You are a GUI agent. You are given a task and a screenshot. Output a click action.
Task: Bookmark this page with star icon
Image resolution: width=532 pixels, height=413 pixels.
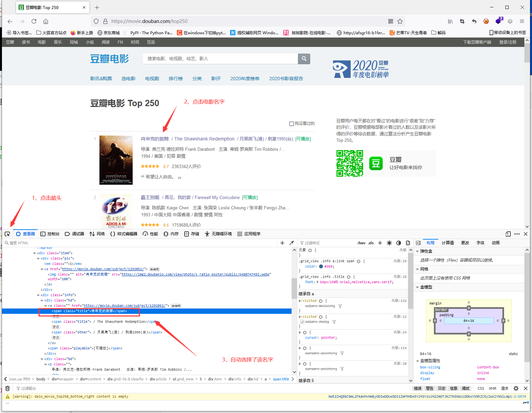pos(400,21)
